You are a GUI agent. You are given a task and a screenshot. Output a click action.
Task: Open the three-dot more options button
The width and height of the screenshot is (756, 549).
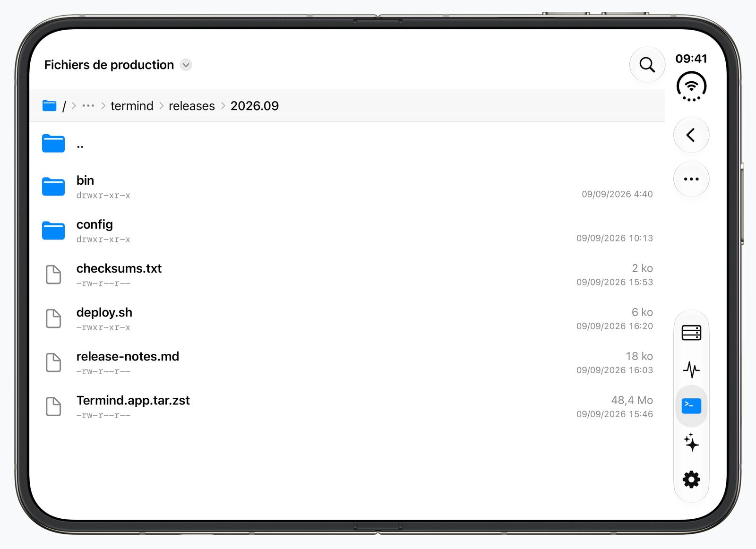coord(691,179)
